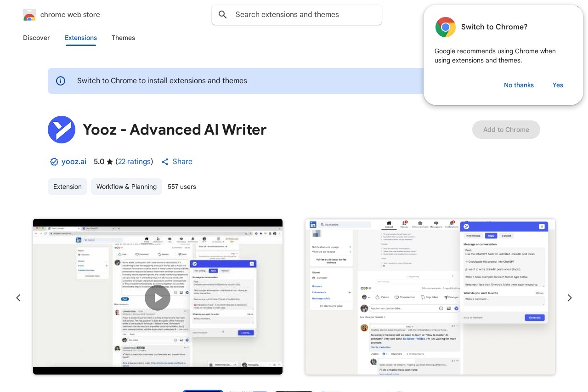The image size is (588, 392).
Task: Click the Yooz extension logo icon
Action: [62, 130]
